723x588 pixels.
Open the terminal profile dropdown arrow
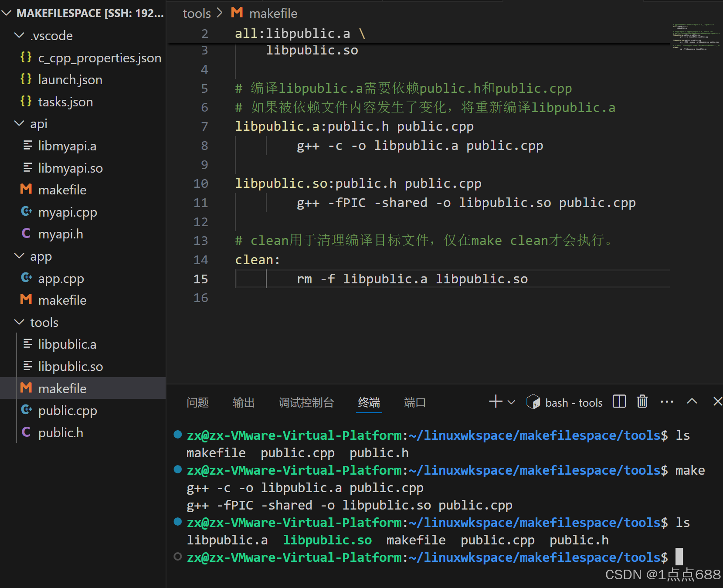tap(511, 402)
